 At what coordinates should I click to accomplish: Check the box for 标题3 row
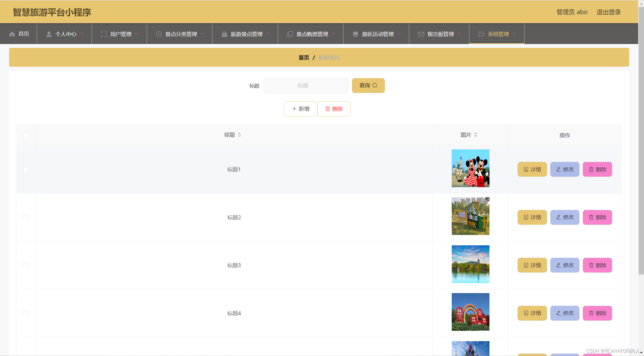25,265
